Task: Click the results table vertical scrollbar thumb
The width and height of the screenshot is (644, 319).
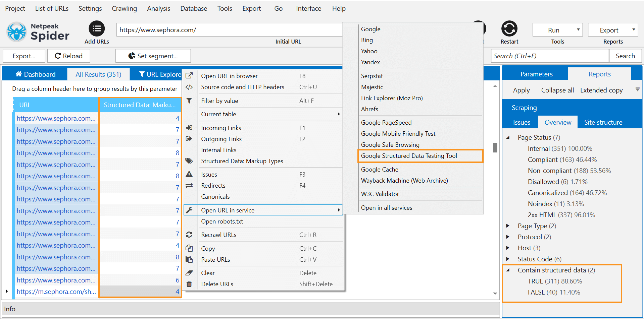Action: pos(495,147)
